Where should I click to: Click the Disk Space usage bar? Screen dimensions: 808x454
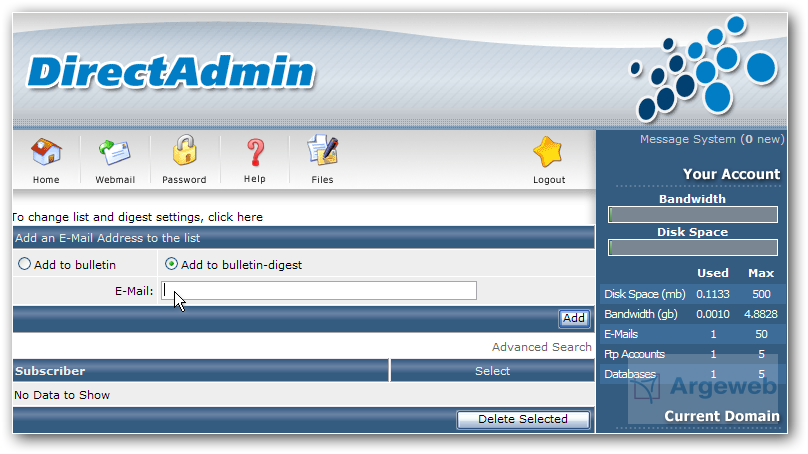click(693, 248)
